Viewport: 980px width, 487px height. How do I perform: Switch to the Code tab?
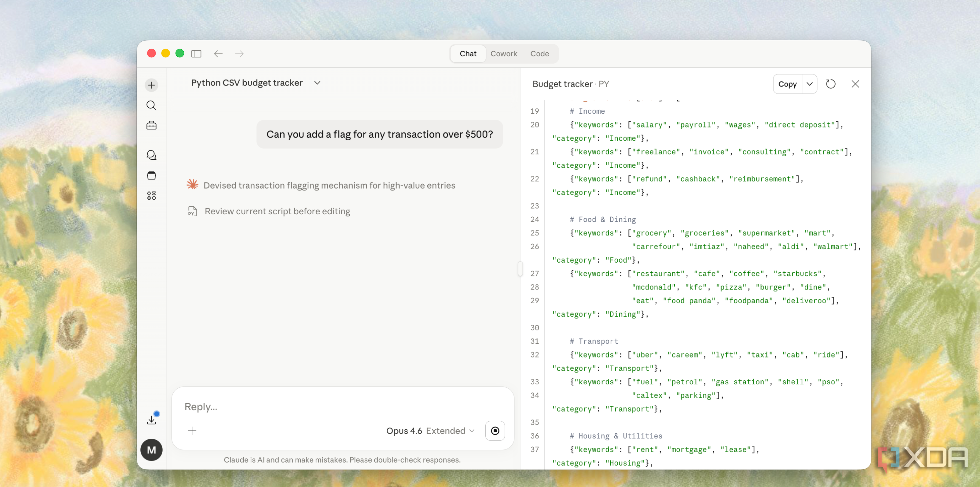540,54
